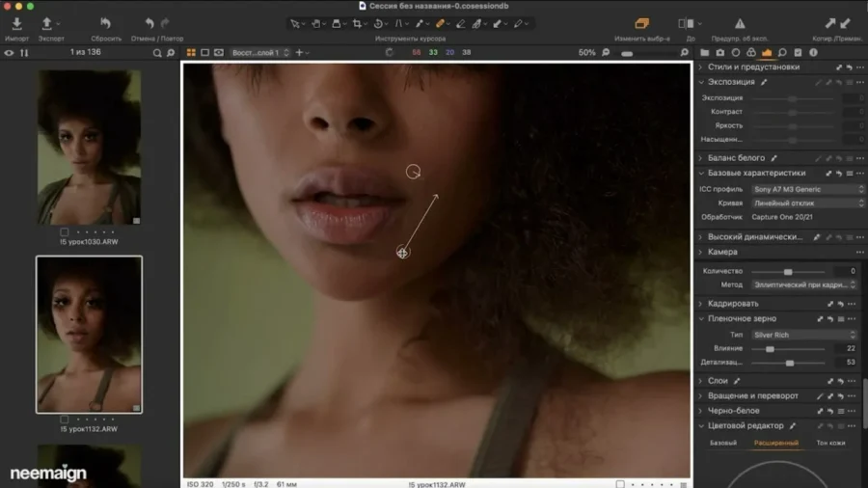Open the Color circles tool tab
Viewport: 868px width, 488px height.
pos(751,53)
